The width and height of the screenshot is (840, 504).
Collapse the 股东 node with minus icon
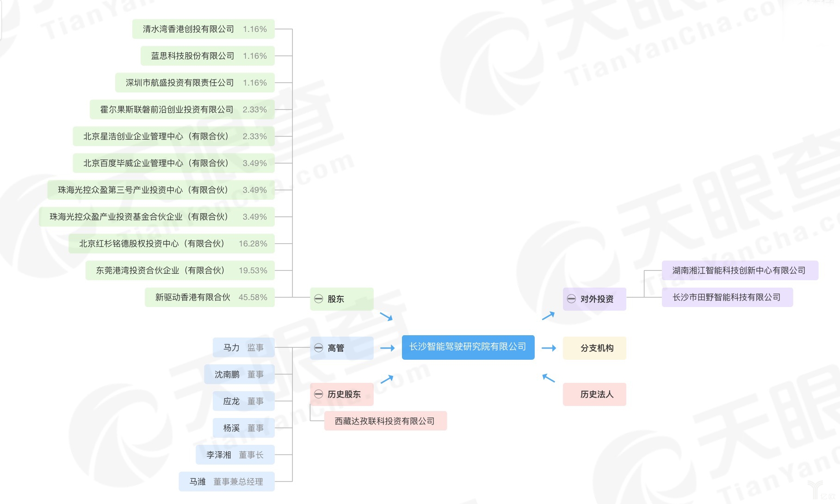click(x=318, y=299)
